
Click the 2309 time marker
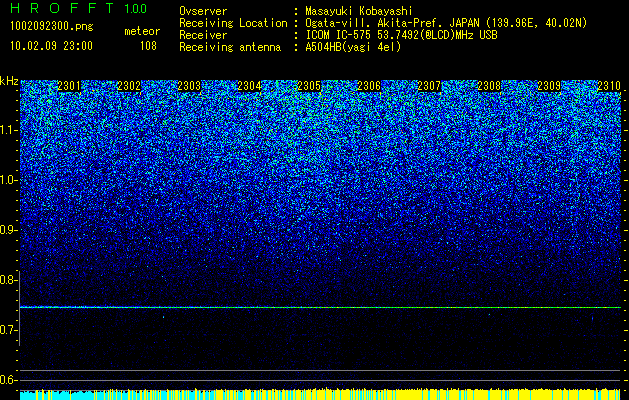549,86
